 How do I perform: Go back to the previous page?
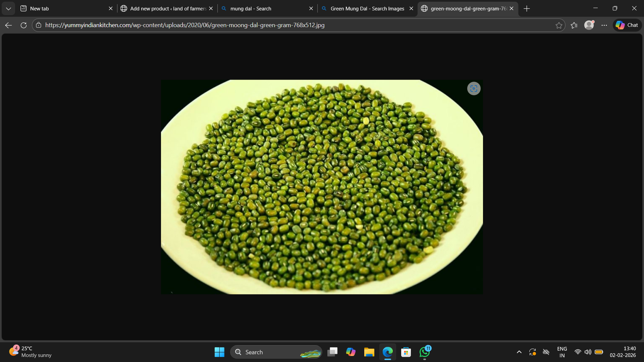8,25
